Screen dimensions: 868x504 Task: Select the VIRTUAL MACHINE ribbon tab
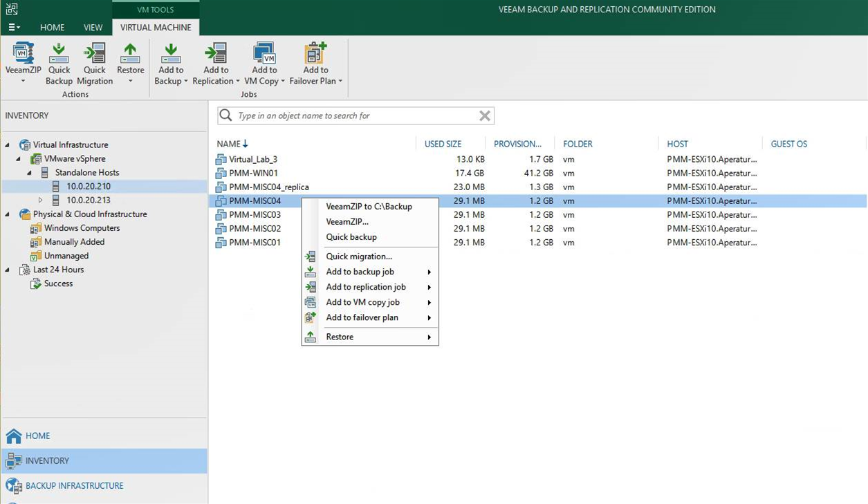point(156,28)
